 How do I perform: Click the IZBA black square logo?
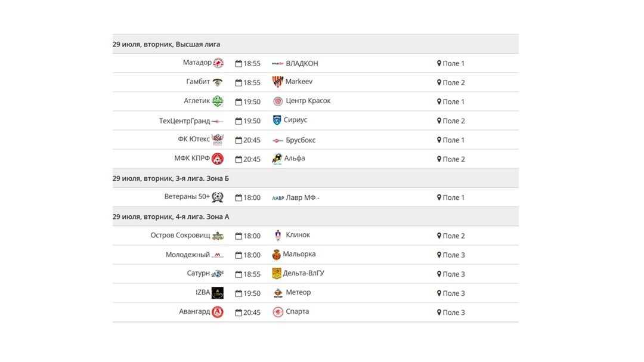coord(217,293)
